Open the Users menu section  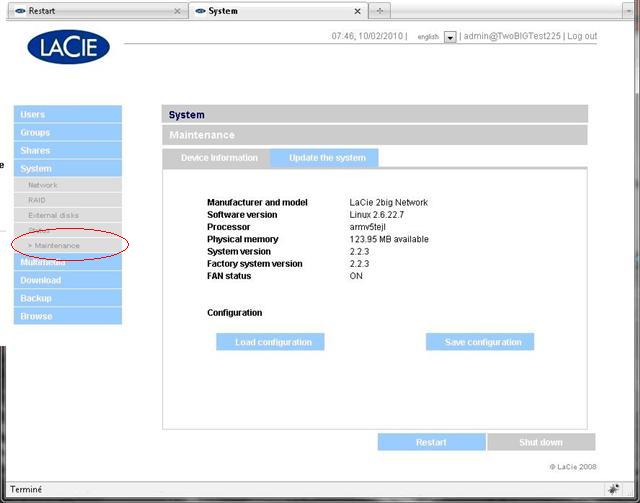[x=67, y=115]
